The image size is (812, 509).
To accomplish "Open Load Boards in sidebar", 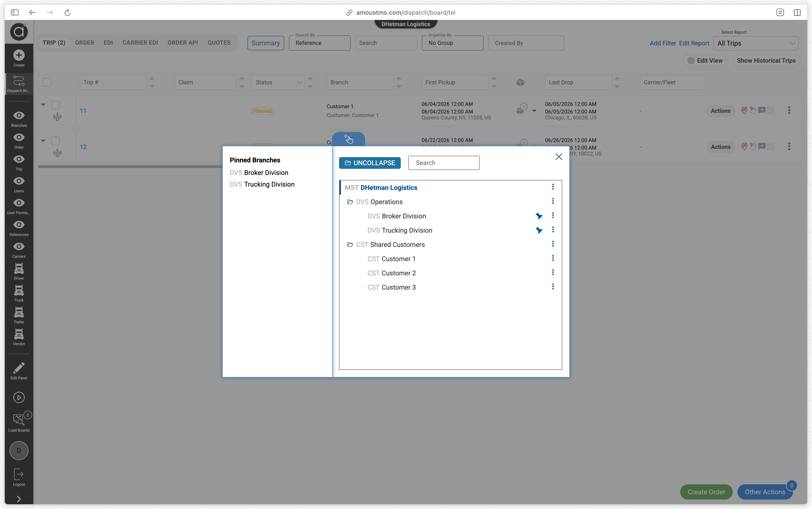I will pyautogui.click(x=19, y=423).
